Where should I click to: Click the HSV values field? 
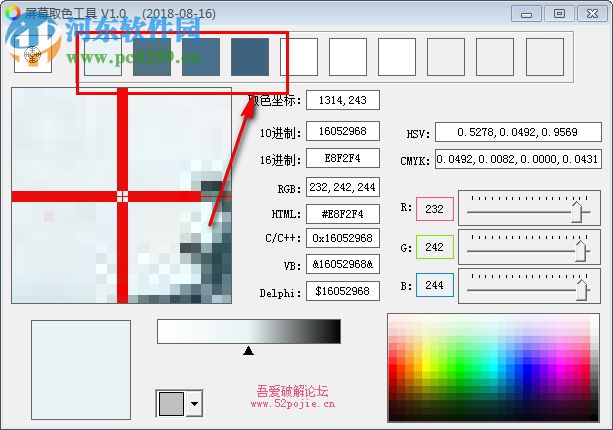[x=518, y=132]
